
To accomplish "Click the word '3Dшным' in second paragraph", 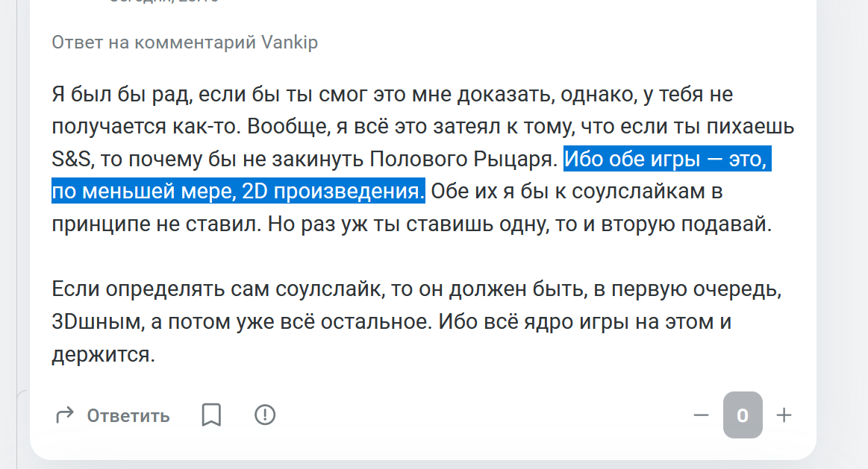I will [x=97, y=322].
